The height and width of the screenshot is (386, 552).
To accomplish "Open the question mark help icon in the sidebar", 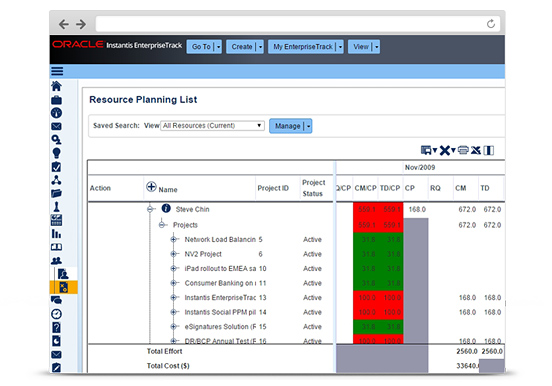I will coord(56,327).
